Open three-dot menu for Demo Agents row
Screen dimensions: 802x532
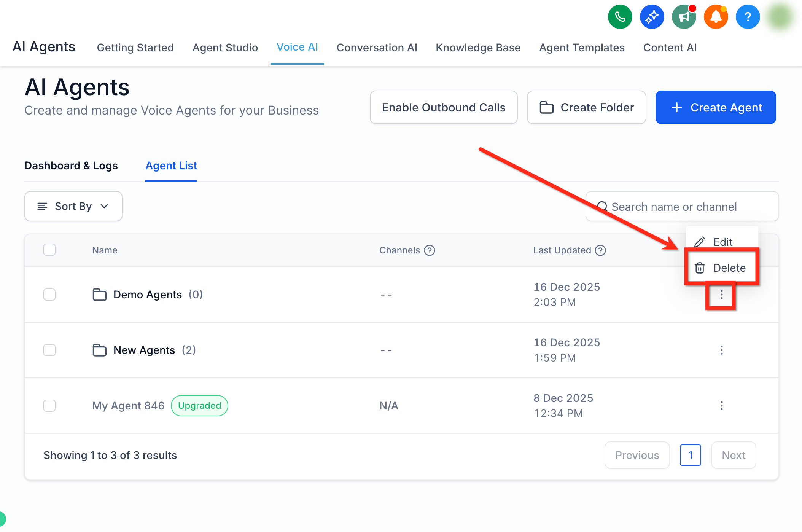pyautogui.click(x=721, y=295)
